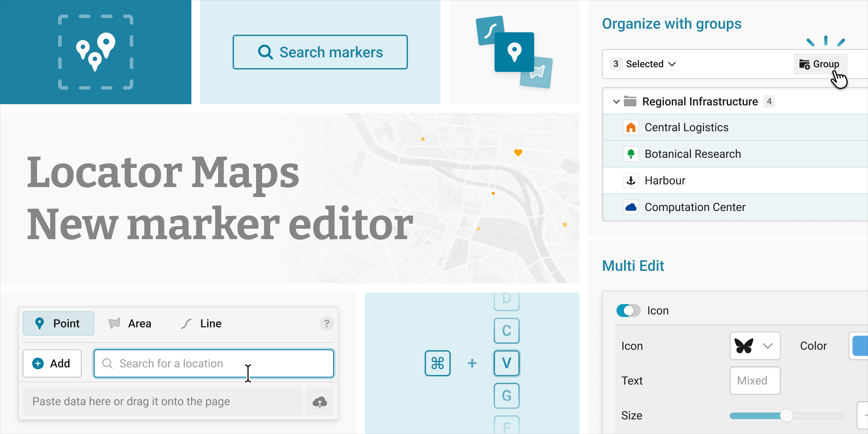Open the butterfly icon picker dropdown

click(755, 346)
